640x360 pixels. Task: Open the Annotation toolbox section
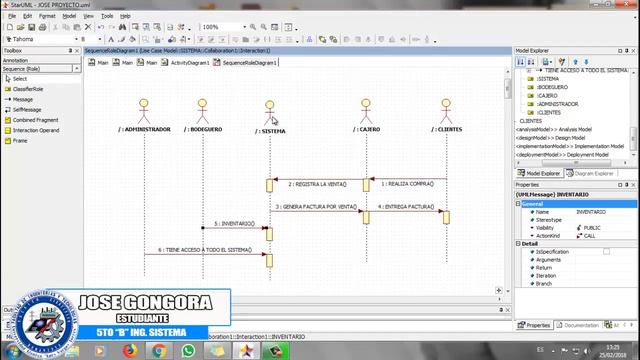(x=41, y=60)
